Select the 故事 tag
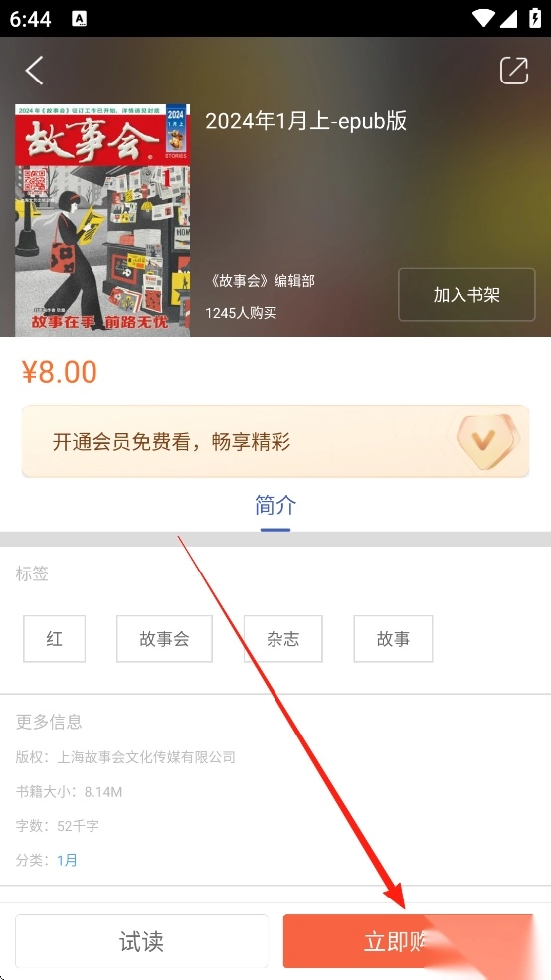The image size is (551, 980). pyautogui.click(x=394, y=639)
